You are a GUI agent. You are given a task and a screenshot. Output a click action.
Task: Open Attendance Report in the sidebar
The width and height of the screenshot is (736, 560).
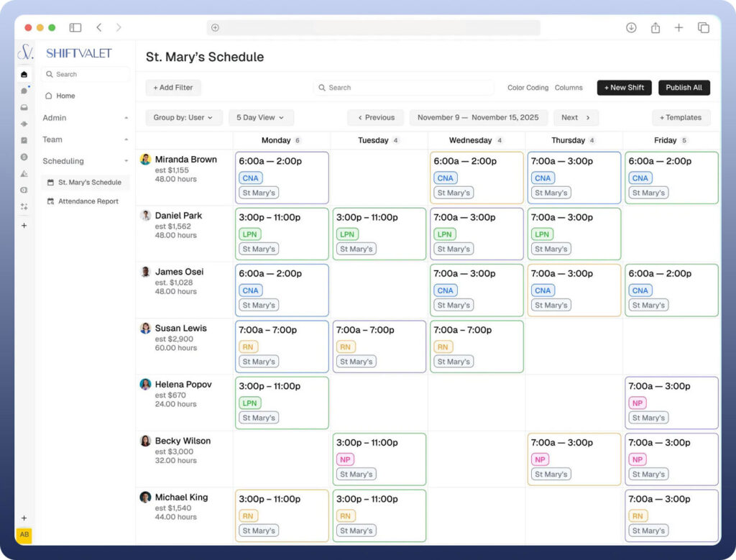[88, 201]
